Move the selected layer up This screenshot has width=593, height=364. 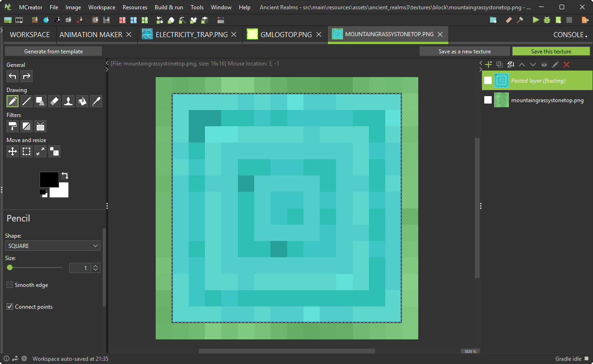coord(521,65)
